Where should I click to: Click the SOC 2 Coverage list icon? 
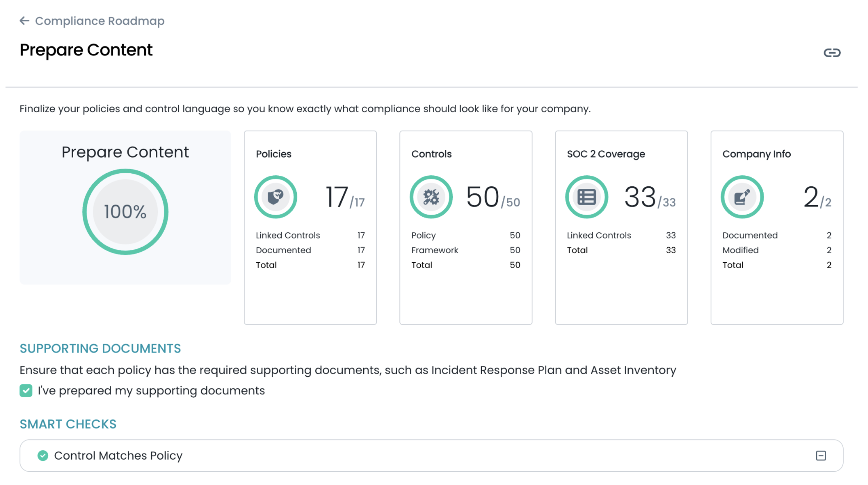(586, 197)
